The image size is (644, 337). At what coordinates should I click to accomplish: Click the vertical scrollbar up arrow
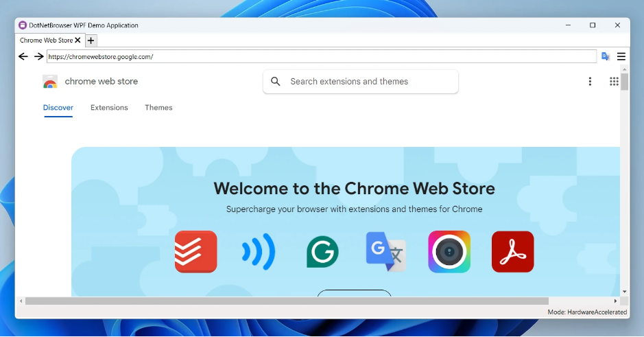(x=625, y=69)
